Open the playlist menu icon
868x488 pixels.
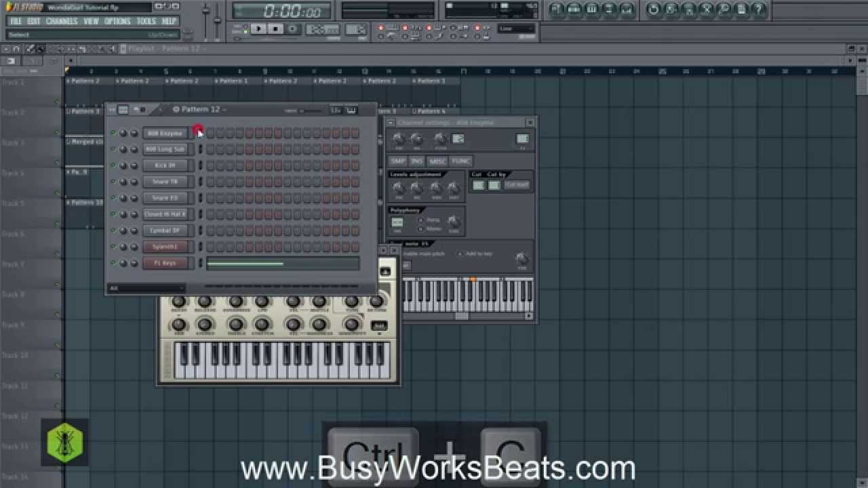pyautogui.click(x=5, y=49)
